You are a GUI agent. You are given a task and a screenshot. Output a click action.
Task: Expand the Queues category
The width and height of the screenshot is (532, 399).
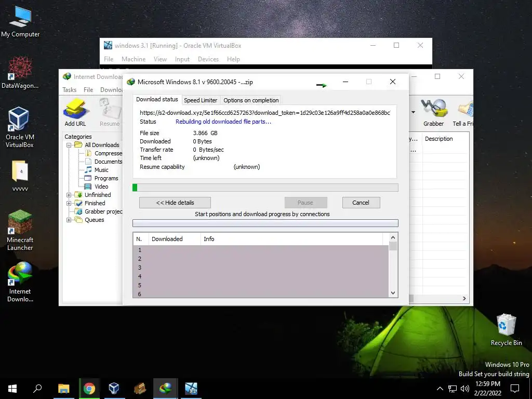coord(69,220)
